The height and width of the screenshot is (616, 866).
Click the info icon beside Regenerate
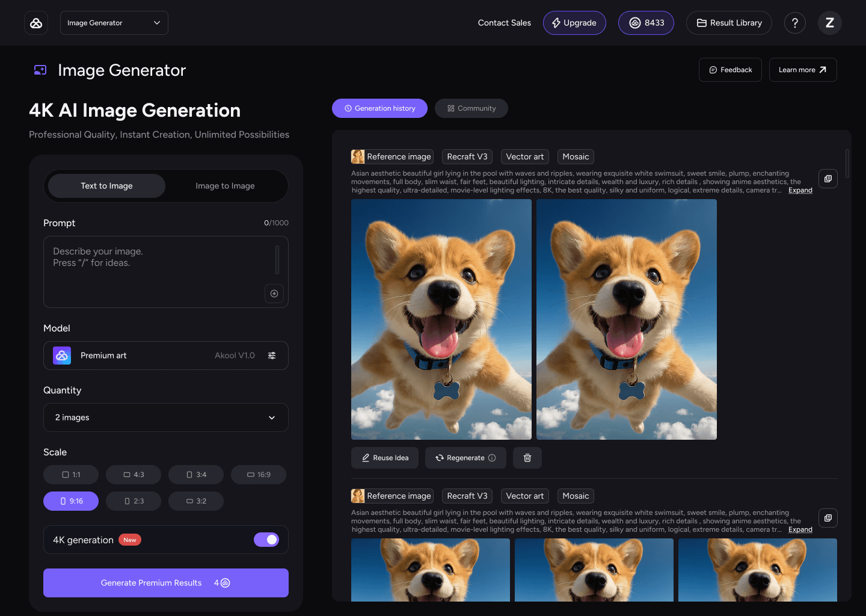coord(492,458)
